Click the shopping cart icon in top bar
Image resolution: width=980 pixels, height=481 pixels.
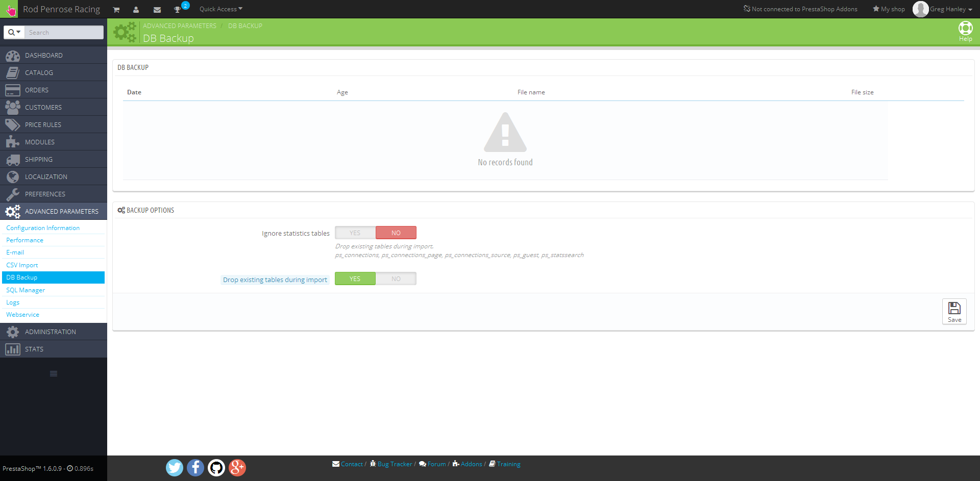coord(116,10)
